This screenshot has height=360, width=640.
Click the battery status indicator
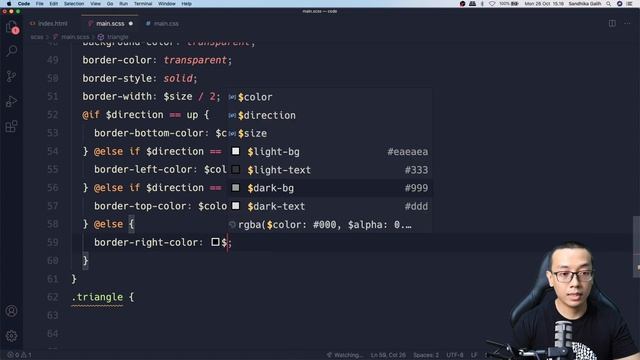509,4
